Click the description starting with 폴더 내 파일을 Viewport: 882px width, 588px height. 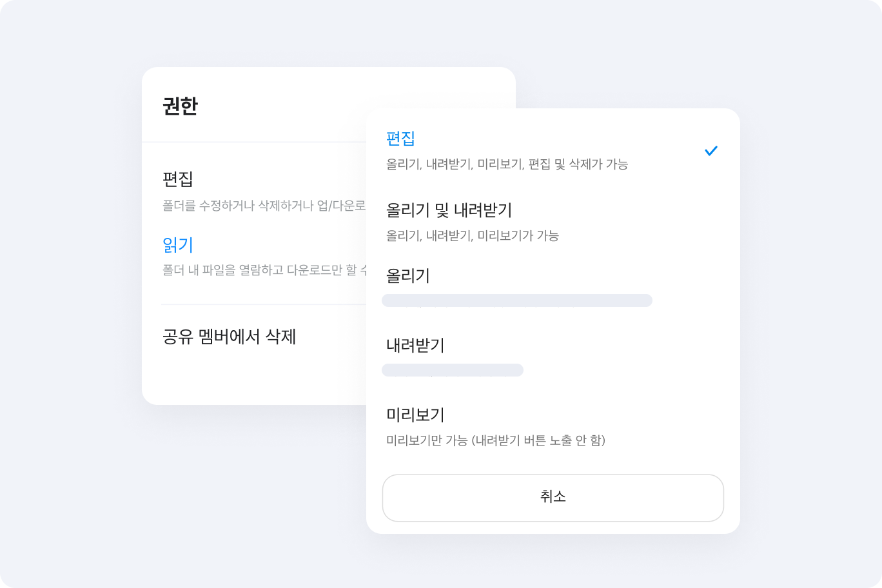tap(263, 270)
